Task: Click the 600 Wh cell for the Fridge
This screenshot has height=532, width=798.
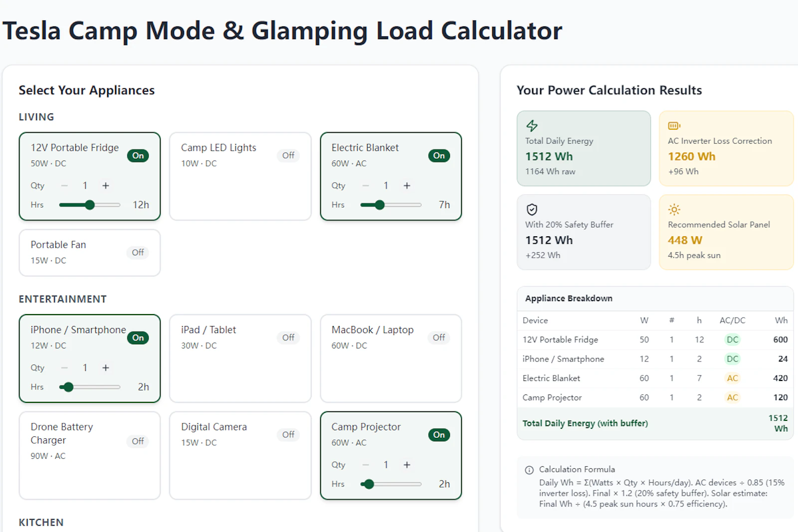Action: click(781, 340)
